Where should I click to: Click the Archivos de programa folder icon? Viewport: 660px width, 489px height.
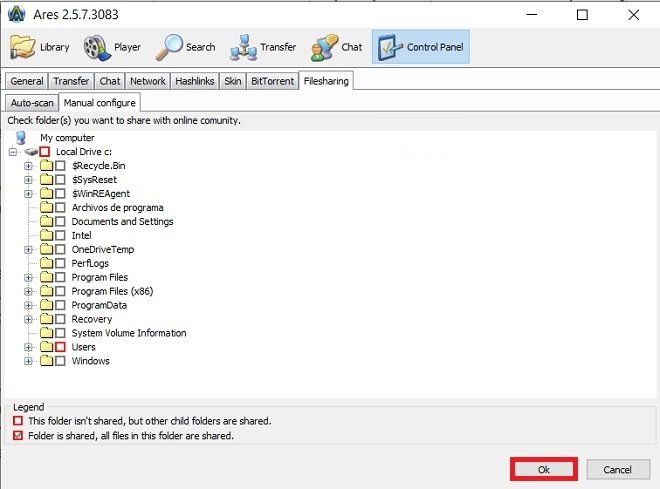pyautogui.click(x=46, y=207)
